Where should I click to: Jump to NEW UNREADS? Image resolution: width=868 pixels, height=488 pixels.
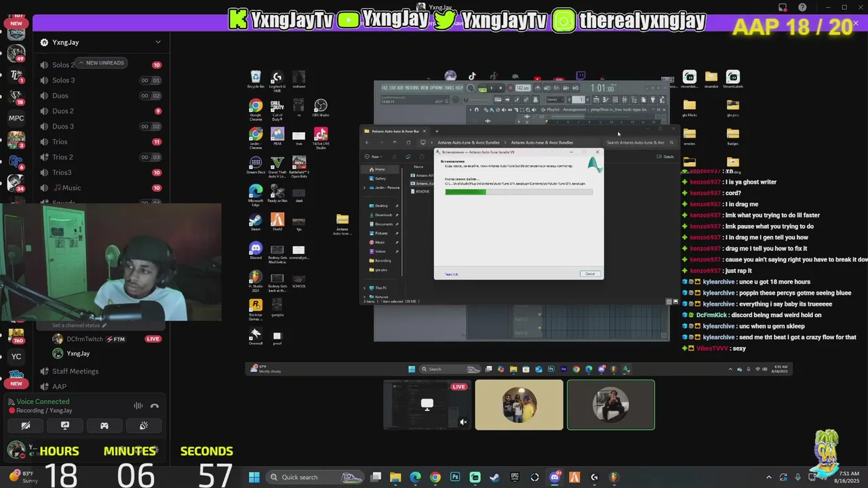pyautogui.click(x=102, y=63)
